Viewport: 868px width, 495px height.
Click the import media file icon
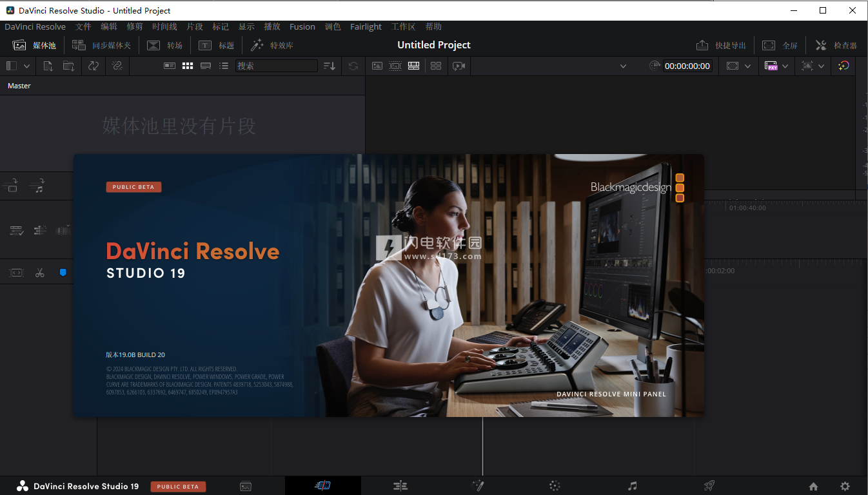[x=48, y=66]
